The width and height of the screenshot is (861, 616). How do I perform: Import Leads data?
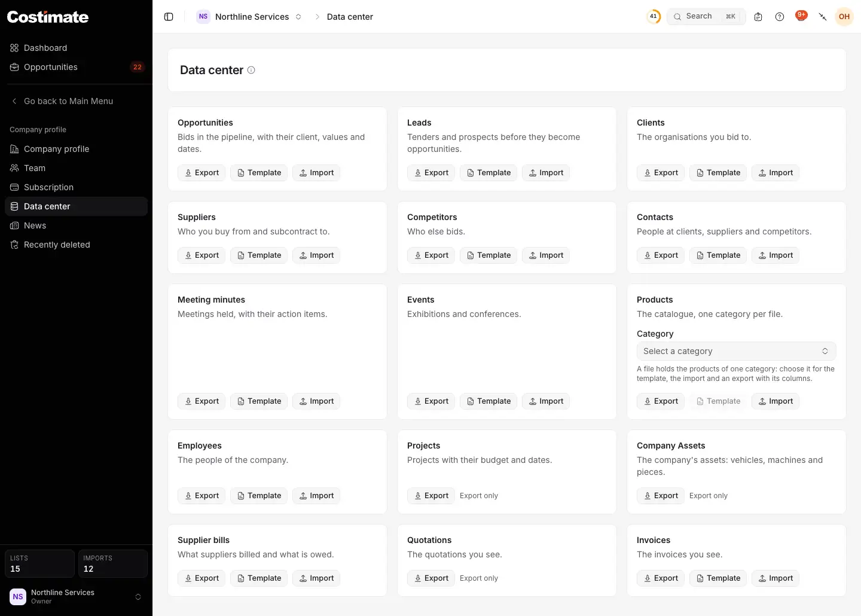point(546,173)
